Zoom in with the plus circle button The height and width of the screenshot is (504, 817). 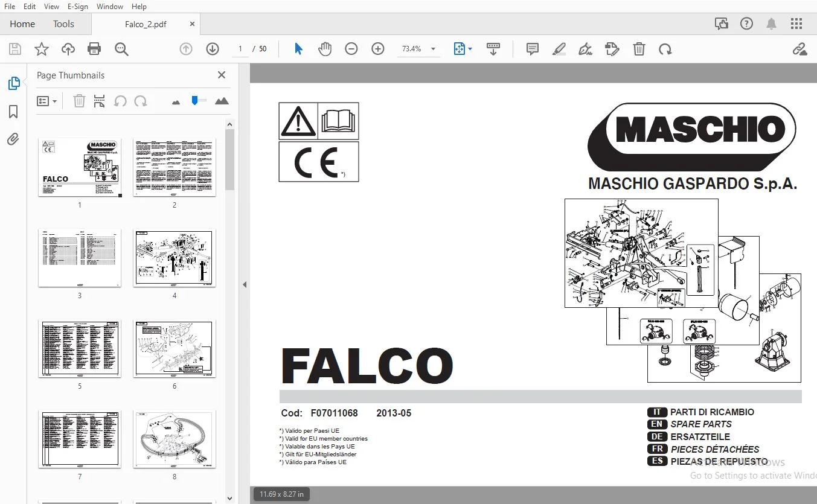[x=378, y=49]
